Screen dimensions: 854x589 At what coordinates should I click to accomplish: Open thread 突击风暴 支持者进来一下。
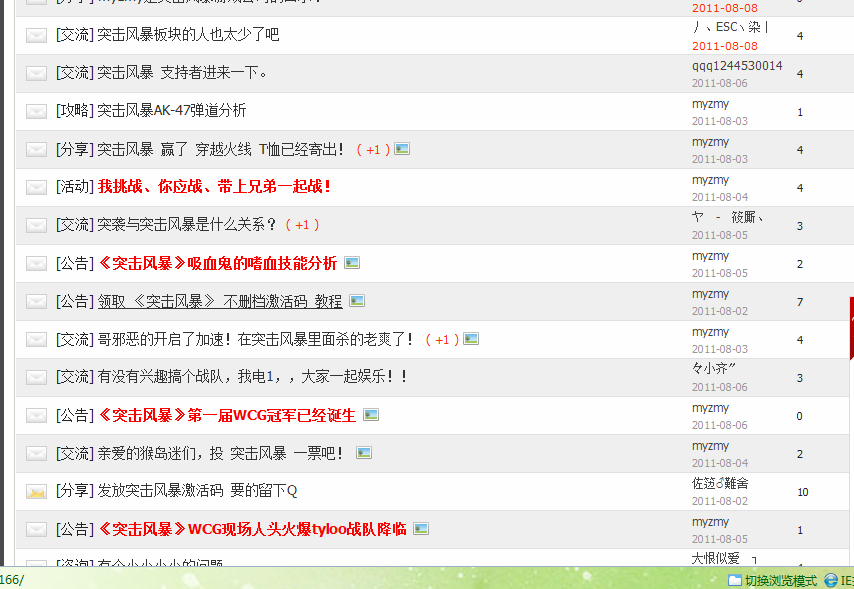click(182, 72)
